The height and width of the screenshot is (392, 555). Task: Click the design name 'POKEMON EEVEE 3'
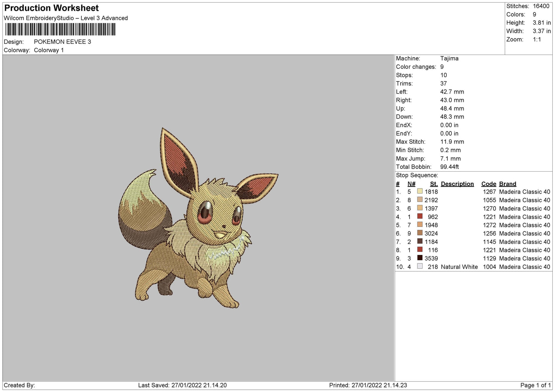click(63, 42)
